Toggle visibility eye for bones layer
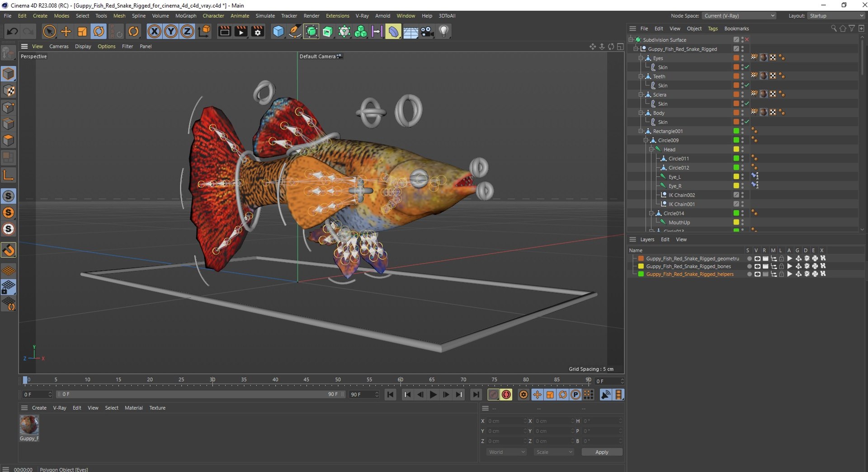 click(757, 266)
